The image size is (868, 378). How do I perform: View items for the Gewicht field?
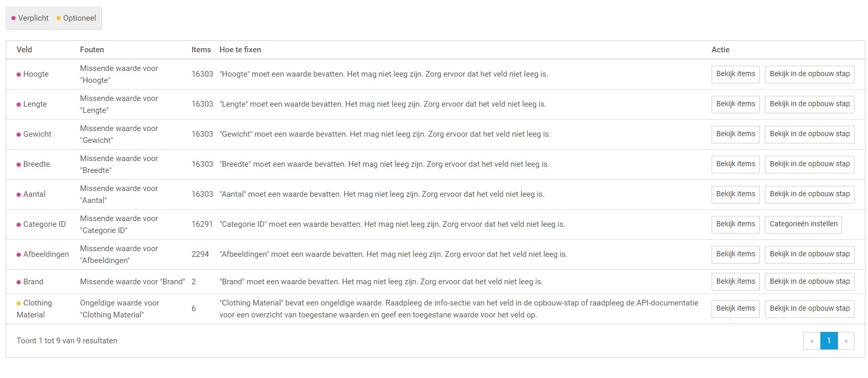735,134
